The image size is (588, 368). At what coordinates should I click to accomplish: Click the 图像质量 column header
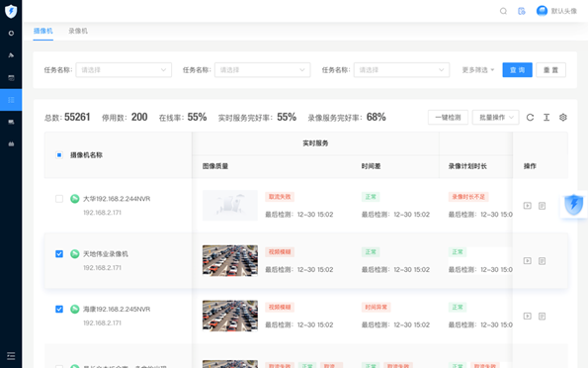point(215,166)
